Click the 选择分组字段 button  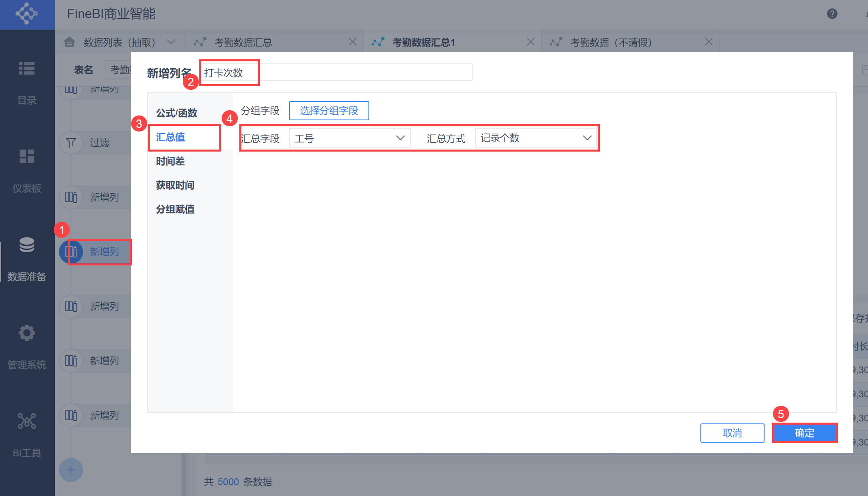tap(329, 111)
